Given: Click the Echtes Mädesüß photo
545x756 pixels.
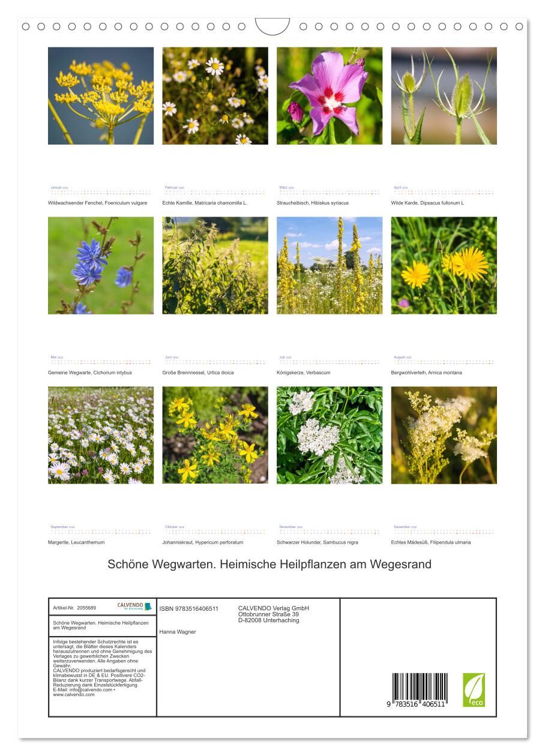Looking at the screenshot, I should pos(444,435).
